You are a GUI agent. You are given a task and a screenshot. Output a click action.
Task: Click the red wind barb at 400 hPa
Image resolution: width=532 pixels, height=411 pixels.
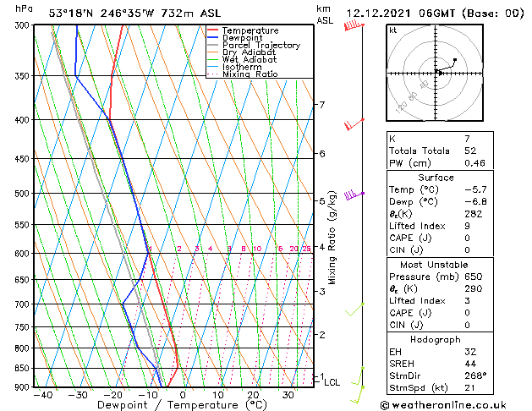(x=354, y=124)
